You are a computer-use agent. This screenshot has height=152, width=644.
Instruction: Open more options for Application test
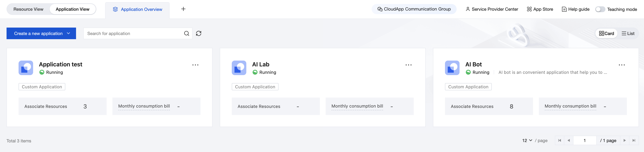pyautogui.click(x=195, y=65)
